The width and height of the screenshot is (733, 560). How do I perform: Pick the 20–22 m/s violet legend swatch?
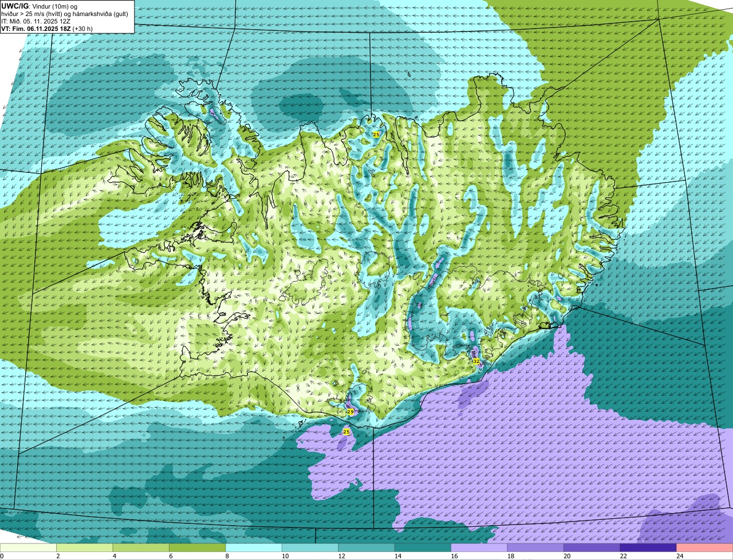(593, 547)
